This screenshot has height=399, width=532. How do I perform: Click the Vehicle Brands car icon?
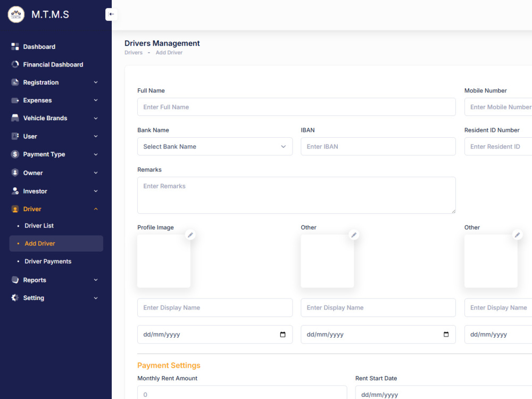(15, 118)
